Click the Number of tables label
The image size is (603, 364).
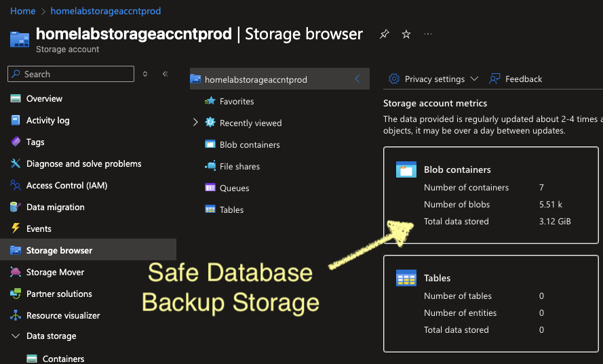pyautogui.click(x=458, y=296)
